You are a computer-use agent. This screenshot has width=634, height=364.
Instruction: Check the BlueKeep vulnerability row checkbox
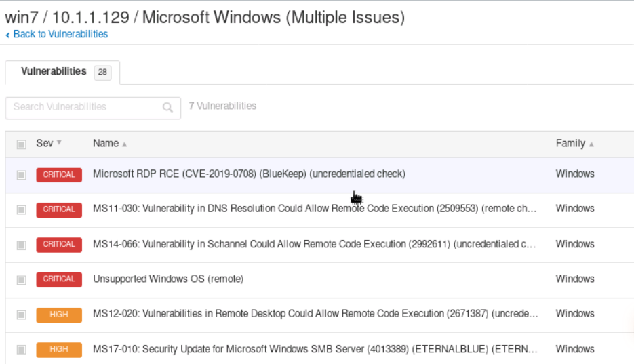22,175
